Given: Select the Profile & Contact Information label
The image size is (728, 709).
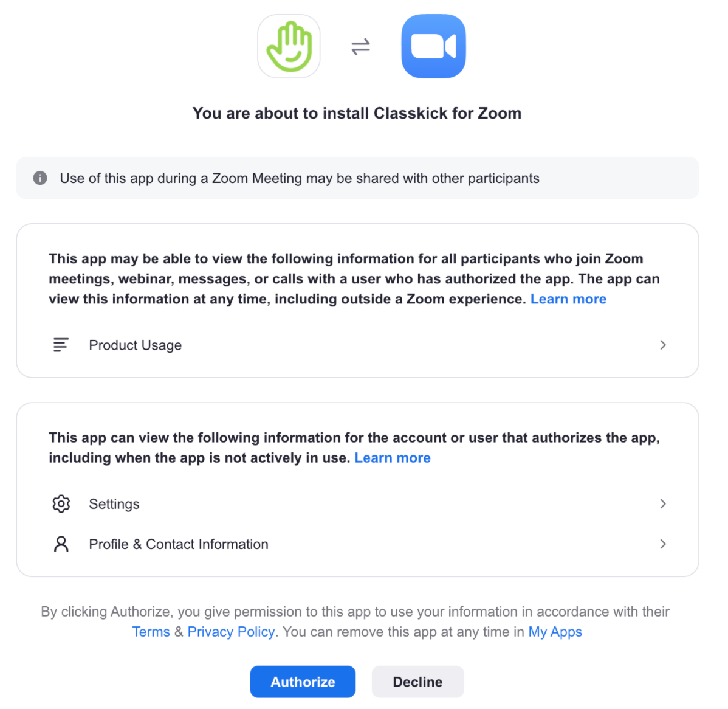Looking at the screenshot, I should click(x=179, y=544).
